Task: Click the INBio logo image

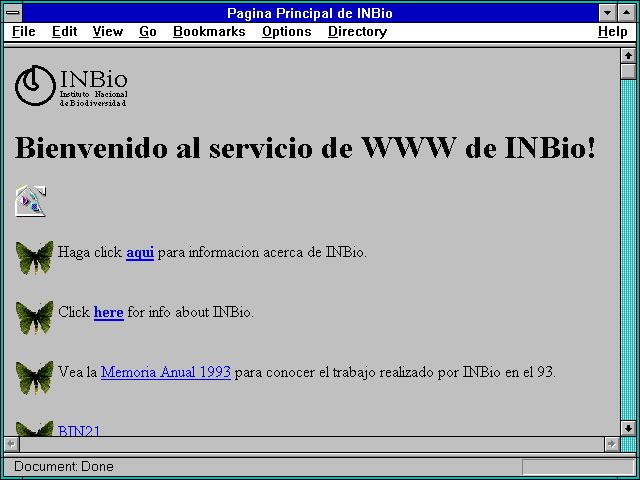Action: tap(71, 86)
